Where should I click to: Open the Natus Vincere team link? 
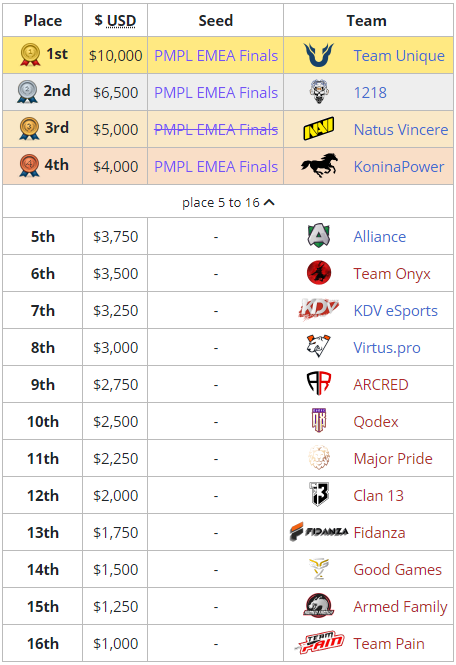401,129
